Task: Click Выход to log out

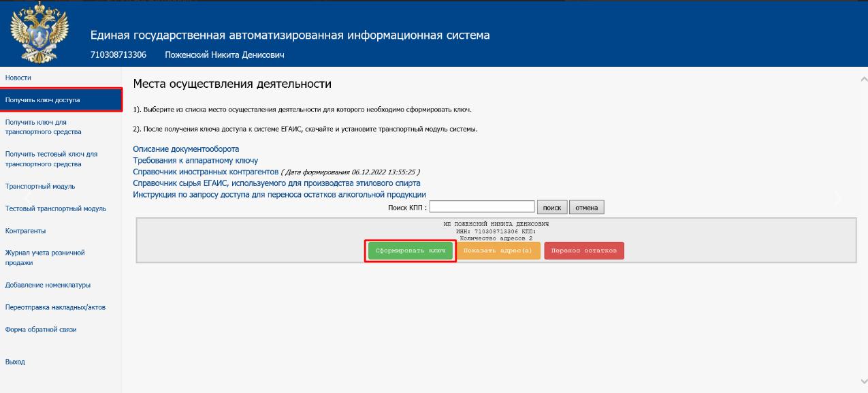Action: (15, 362)
